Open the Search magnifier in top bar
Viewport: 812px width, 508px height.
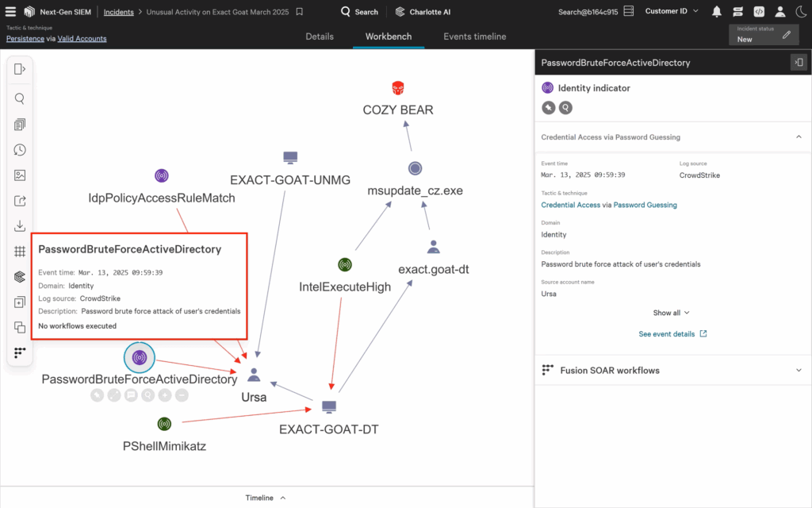tap(359, 11)
